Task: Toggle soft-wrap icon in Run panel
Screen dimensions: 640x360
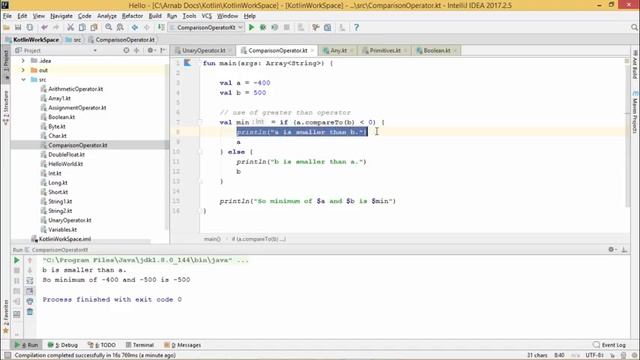Action: coord(30,281)
